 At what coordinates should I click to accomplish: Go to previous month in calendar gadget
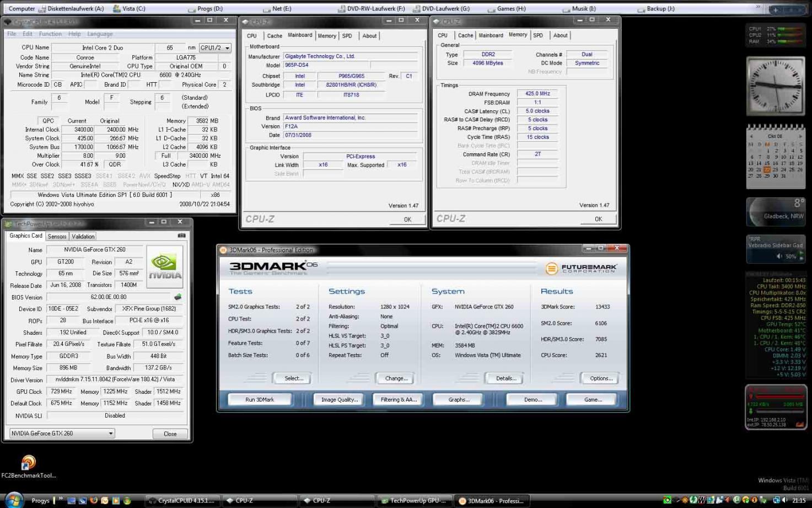click(751, 136)
